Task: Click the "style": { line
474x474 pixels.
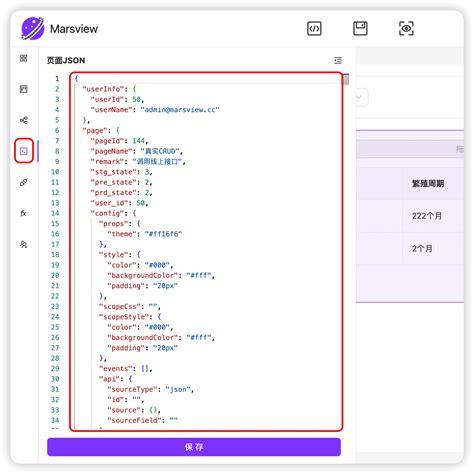Action: click(120, 255)
